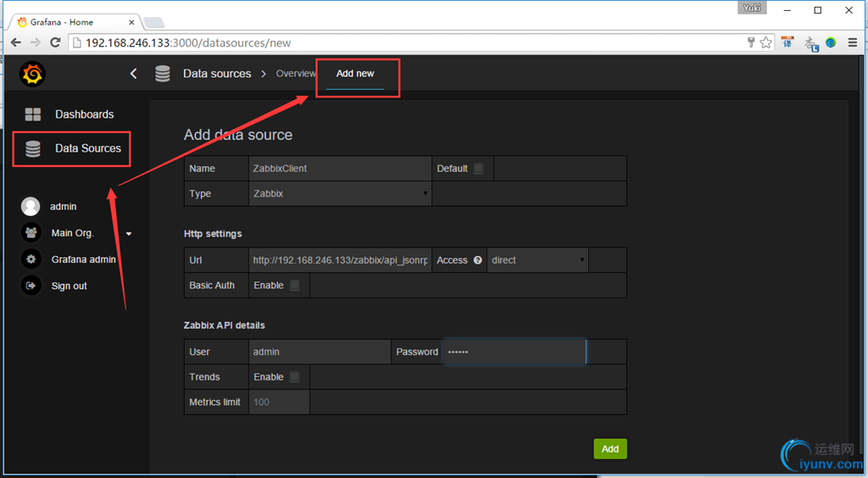Expand the Main Org. menu arrow
868x478 pixels.
click(129, 233)
